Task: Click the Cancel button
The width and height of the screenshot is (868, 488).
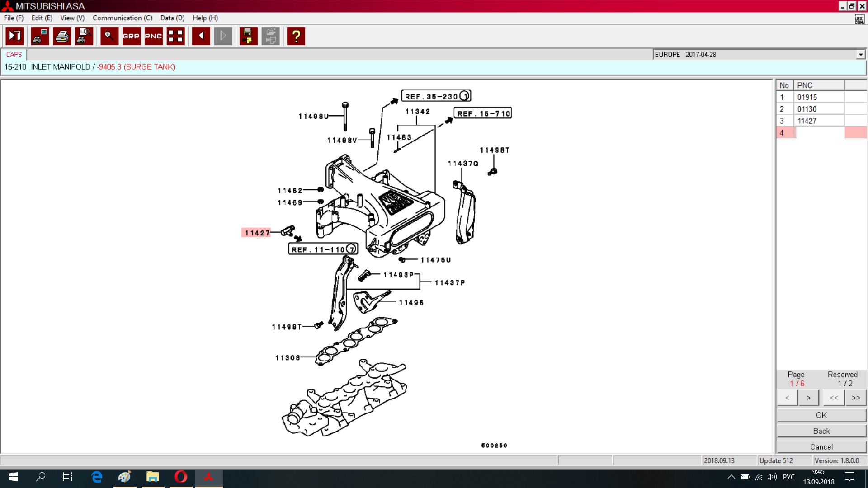Action: (821, 447)
